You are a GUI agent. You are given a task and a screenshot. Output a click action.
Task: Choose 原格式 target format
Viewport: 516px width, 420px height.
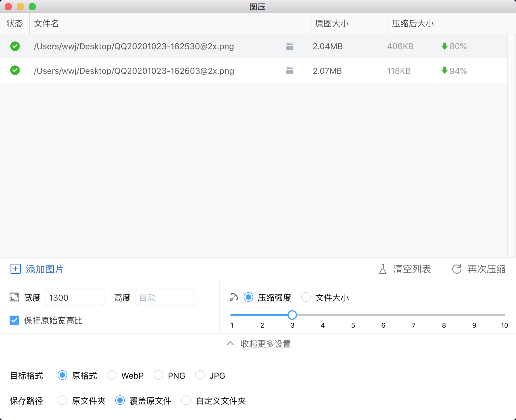pos(62,375)
